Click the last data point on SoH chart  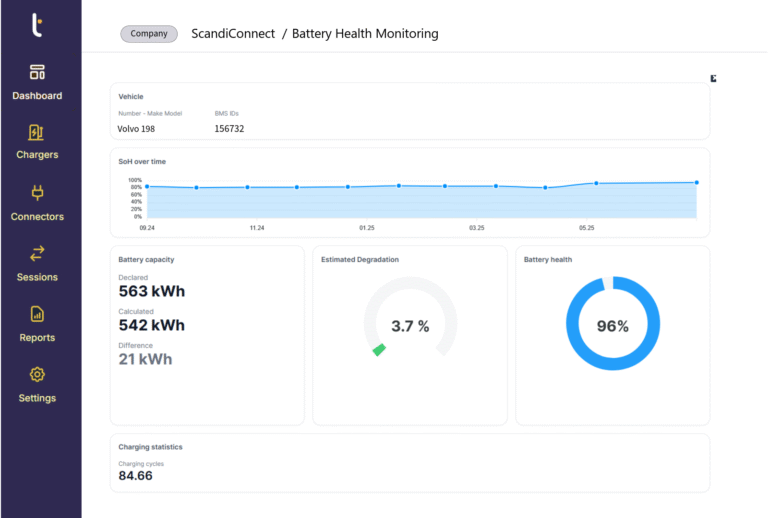[x=696, y=183]
